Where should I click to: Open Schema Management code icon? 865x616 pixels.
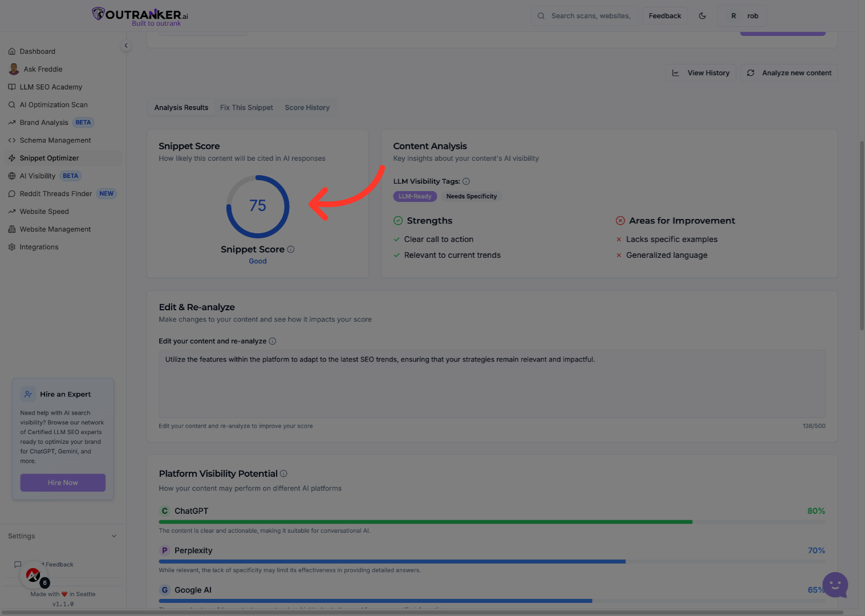pos(12,140)
